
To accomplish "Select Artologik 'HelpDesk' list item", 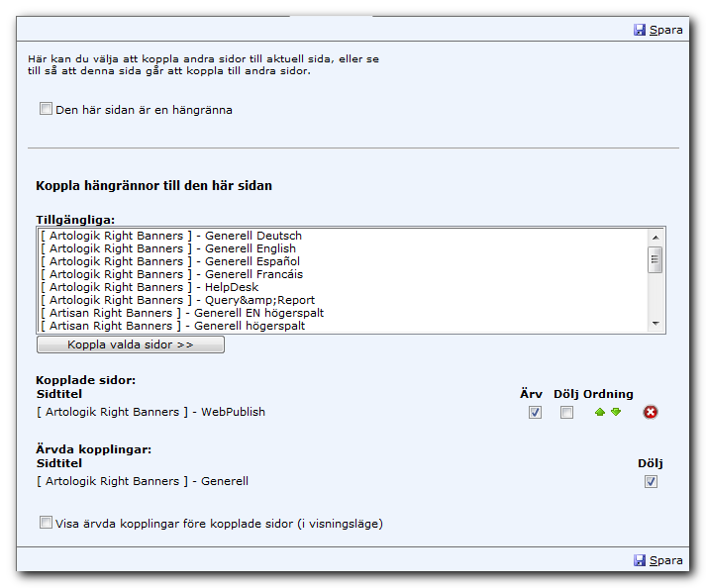I will pos(343,287).
